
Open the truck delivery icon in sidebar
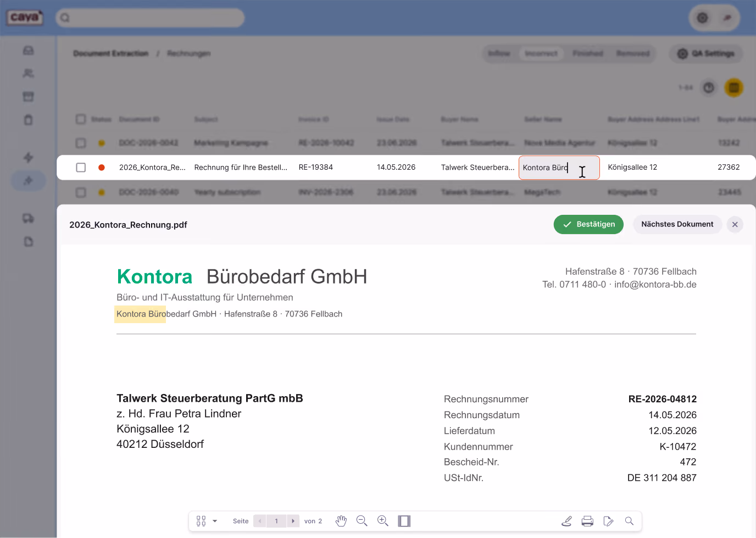point(29,218)
